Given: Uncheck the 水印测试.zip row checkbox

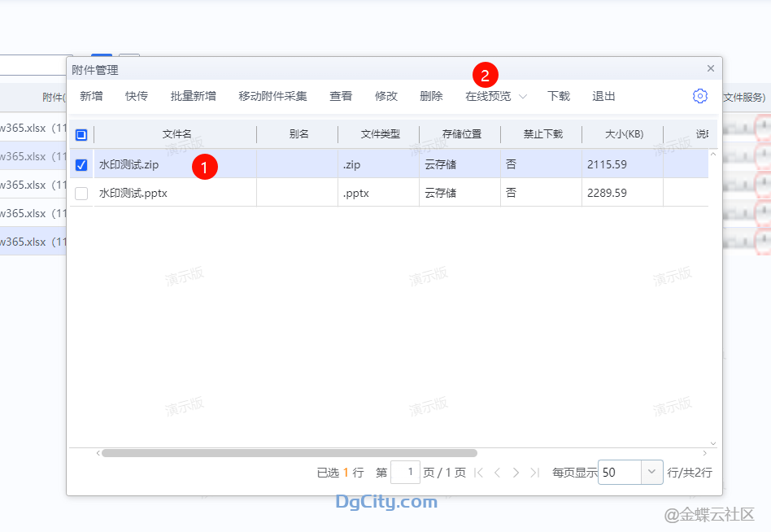Looking at the screenshot, I should point(81,164).
